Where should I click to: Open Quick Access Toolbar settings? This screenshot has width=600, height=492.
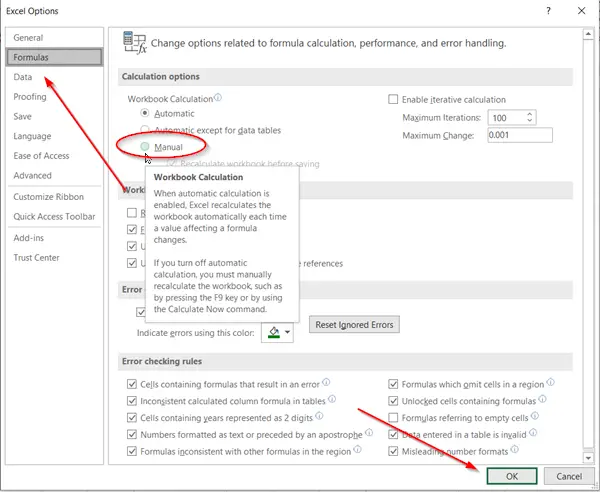(x=54, y=217)
